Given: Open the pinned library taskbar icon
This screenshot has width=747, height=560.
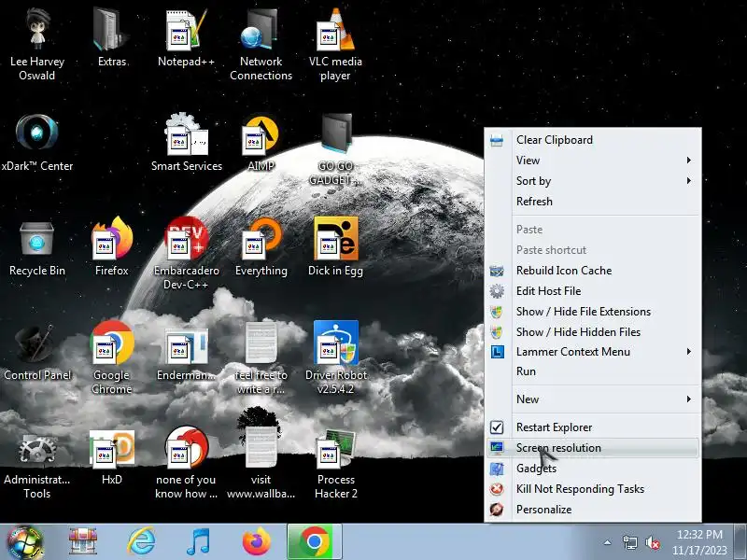Looking at the screenshot, I should click(x=83, y=542).
